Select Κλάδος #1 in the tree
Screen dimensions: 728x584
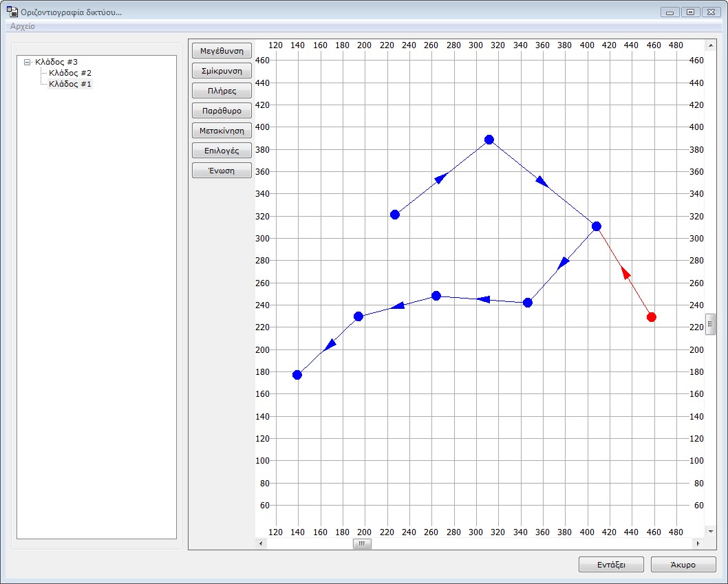(x=70, y=84)
